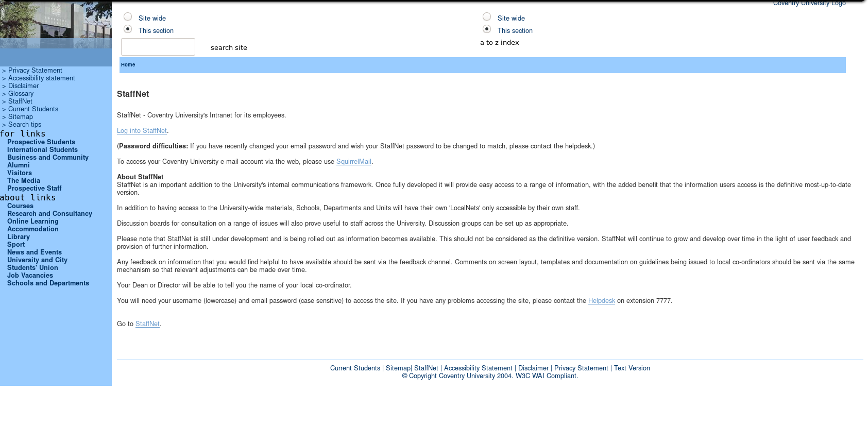Click StaffNet link after Go to
Viewport: 868px width, 425px height.
(x=147, y=324)
